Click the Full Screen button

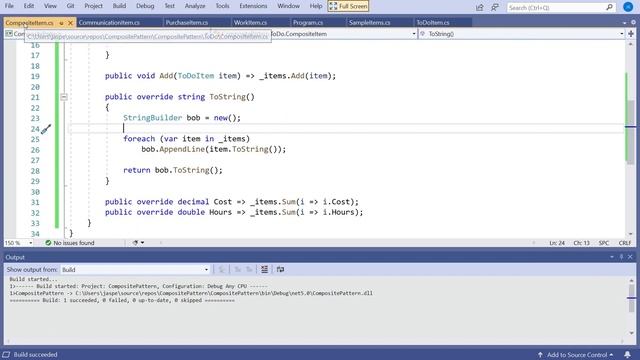[x=348, y=6]
